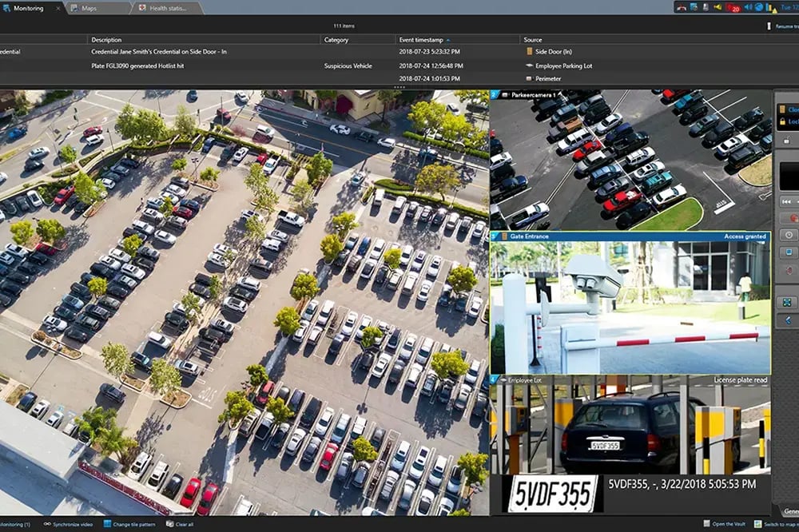
Task: Click the joystick controller icon in the tray
Action: [x=706, y=7]
